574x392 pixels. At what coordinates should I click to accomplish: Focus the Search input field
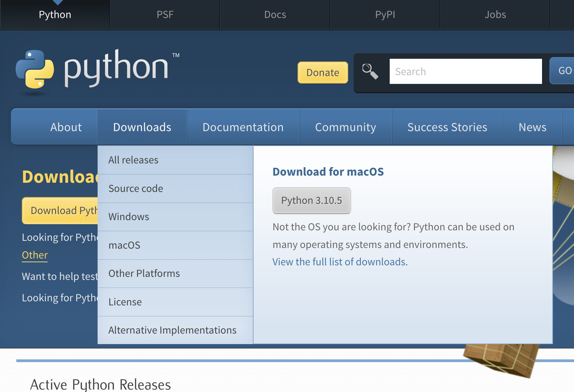pos(466,71)
